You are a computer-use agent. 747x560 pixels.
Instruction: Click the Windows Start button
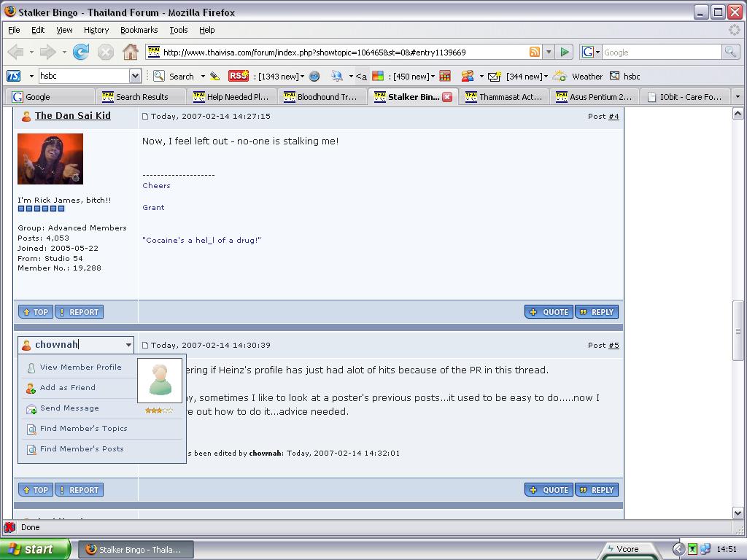[35, 549]
